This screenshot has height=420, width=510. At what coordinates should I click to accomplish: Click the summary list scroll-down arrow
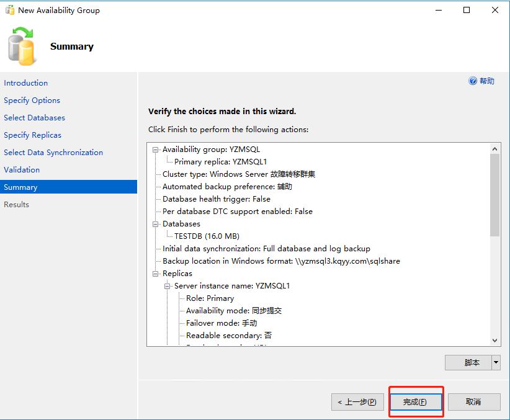(494, 341)
